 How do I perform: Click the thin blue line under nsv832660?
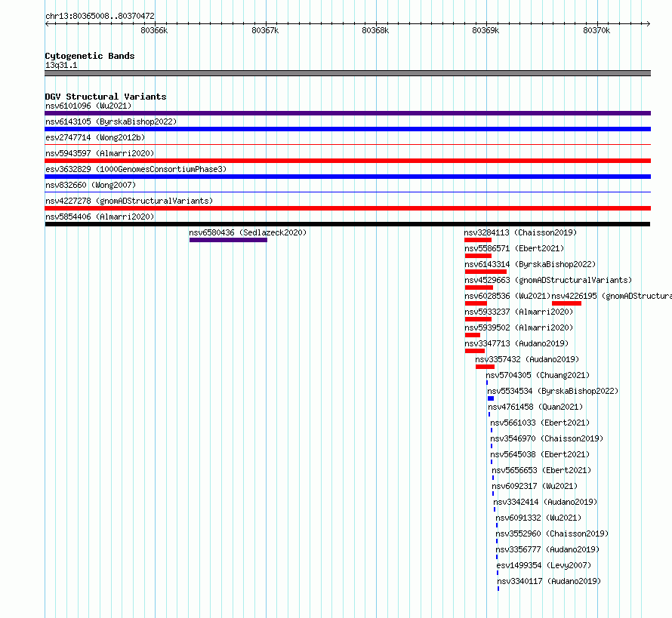pos(347,192)
